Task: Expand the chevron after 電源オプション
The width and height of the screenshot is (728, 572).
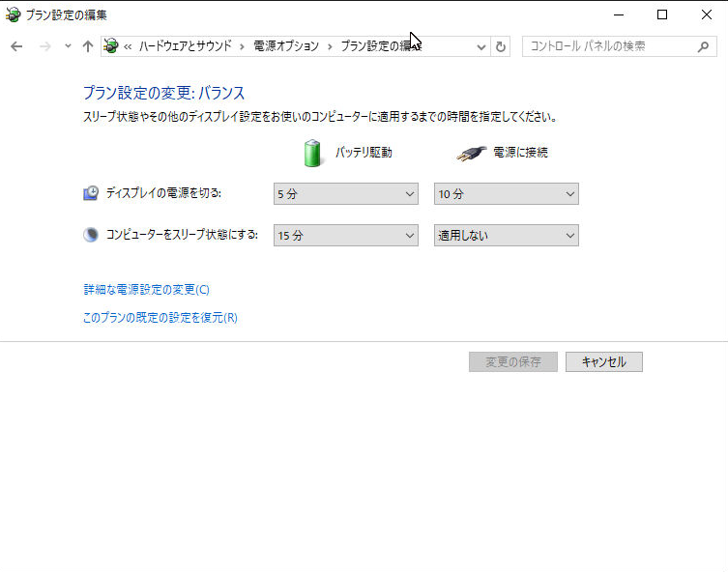Action: click(330, 46)
